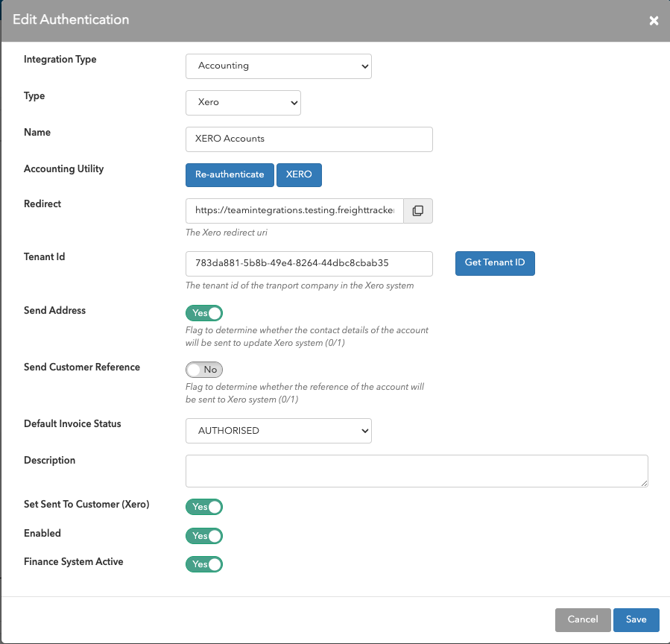Viewport: 670px width, 644px height.
Task: Close the Edit Authentication dialog
Action: click(x=654, y=21)
